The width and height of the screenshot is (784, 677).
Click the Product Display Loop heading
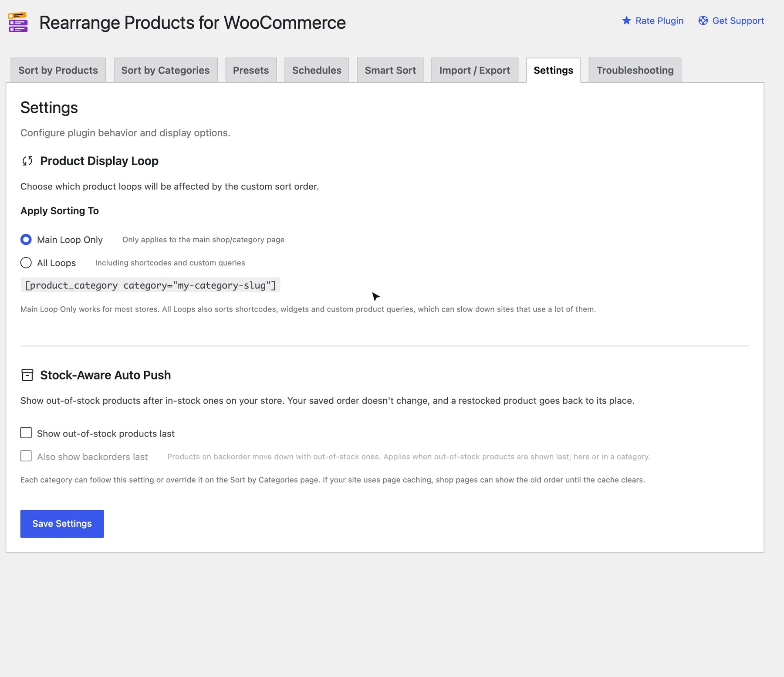(x=99, y=161)
